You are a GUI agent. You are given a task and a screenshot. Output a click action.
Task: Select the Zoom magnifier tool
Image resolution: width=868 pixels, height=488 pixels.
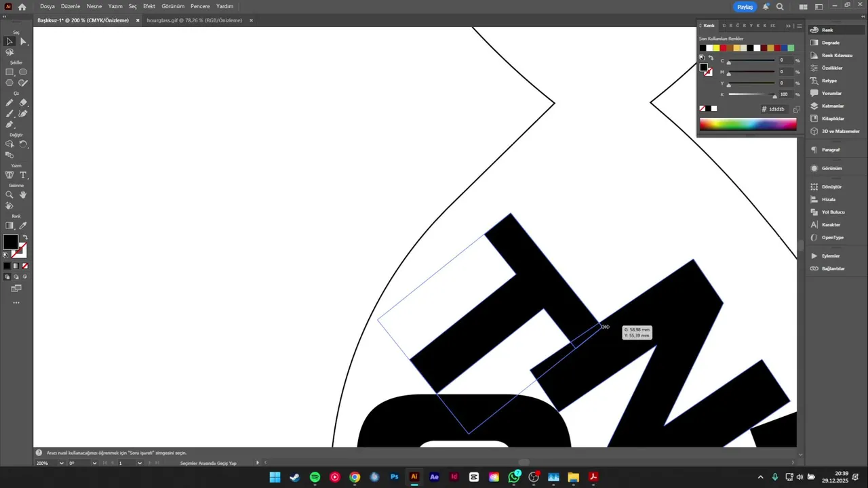pos(9,195)
